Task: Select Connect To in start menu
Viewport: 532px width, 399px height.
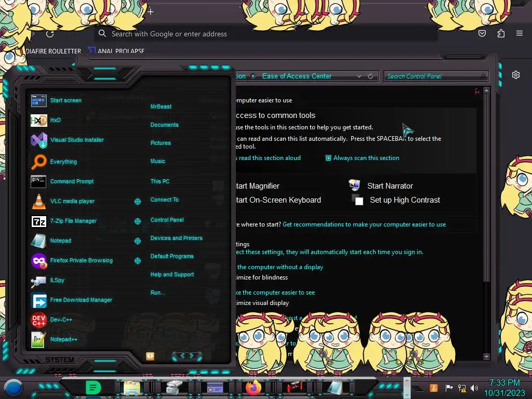Action: 164,199
